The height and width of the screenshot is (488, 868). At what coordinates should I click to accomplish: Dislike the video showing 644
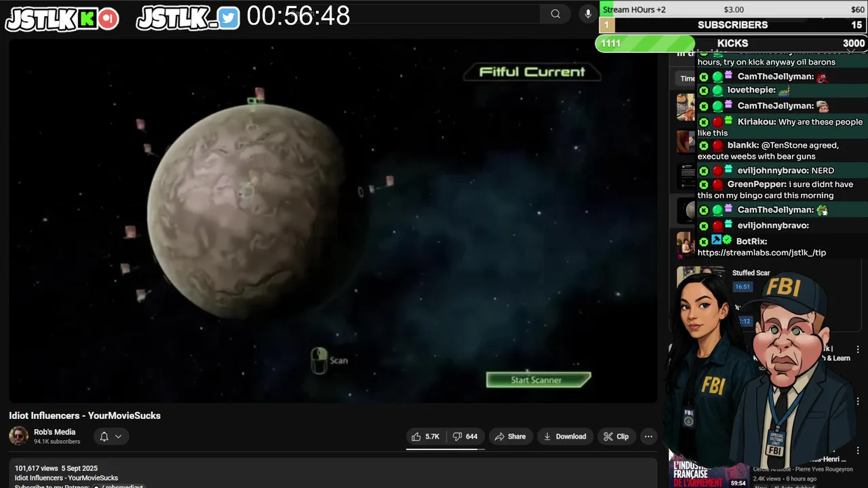[465, 436]
